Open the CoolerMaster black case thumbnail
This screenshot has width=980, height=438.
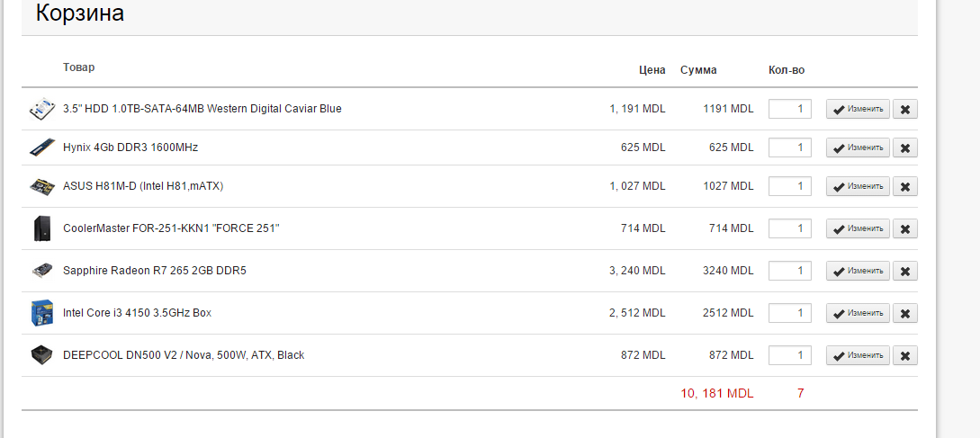point(42,228)
